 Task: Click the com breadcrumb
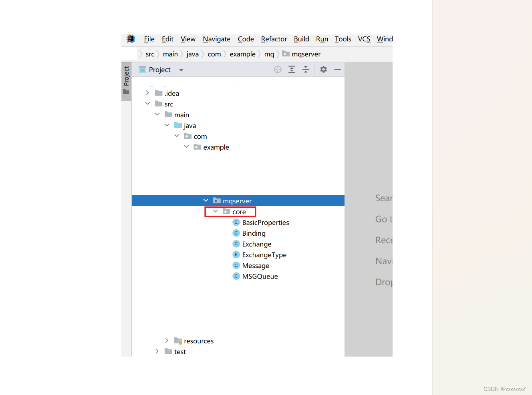coord(214,54)
